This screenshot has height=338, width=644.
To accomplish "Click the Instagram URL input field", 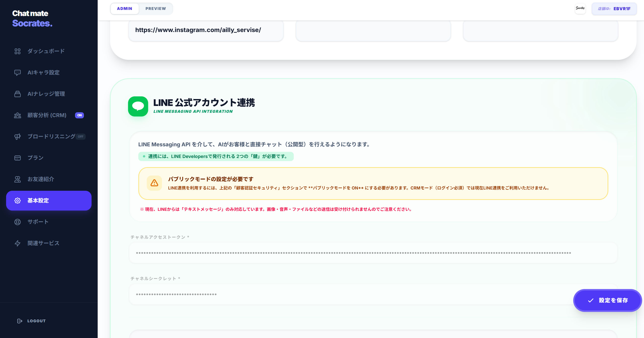I will tap(206, 30).
